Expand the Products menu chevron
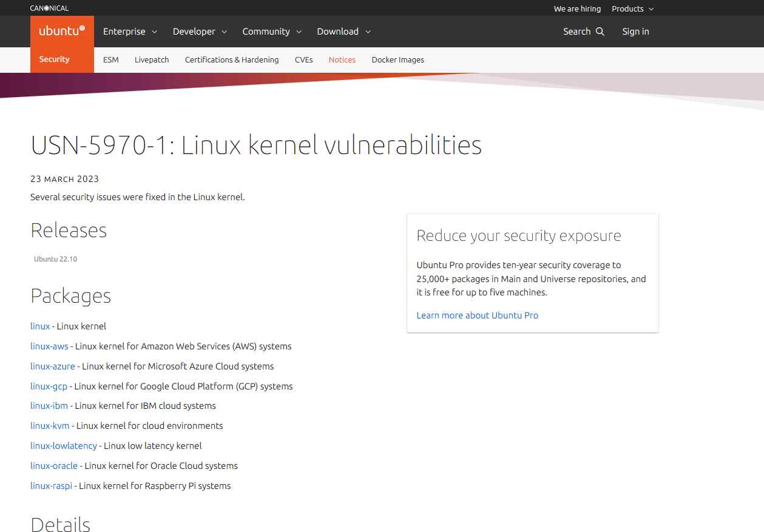The image size is (764, 532). tap(651, 9)
